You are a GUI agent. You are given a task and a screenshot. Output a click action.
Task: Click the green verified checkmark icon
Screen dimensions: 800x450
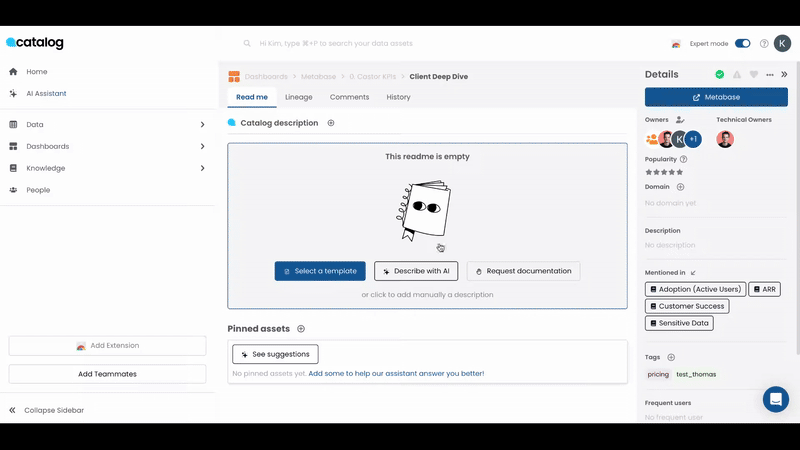tap(719, 74)
